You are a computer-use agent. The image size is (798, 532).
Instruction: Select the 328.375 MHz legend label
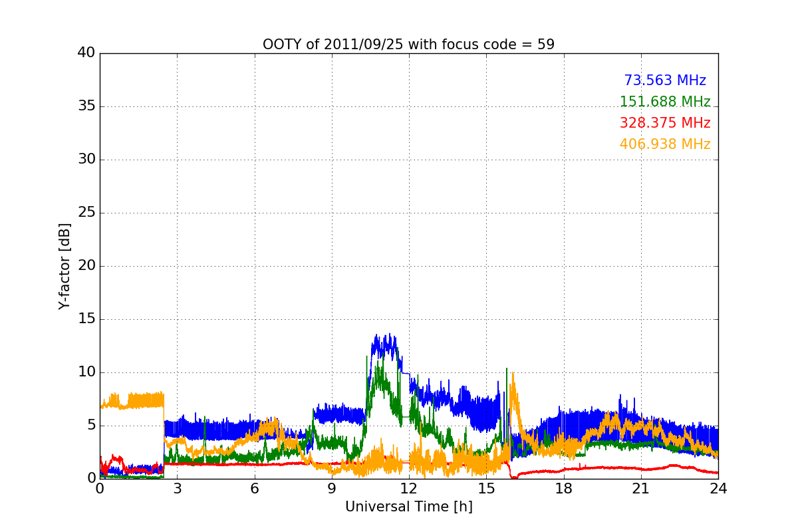pos(665,123)
